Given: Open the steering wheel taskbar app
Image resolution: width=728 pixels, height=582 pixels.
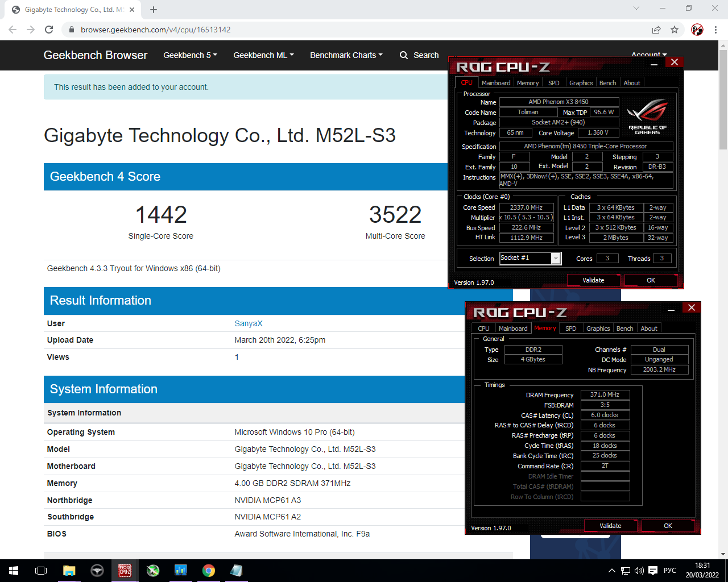Looking at the screenshot, I should pos(97,571).
